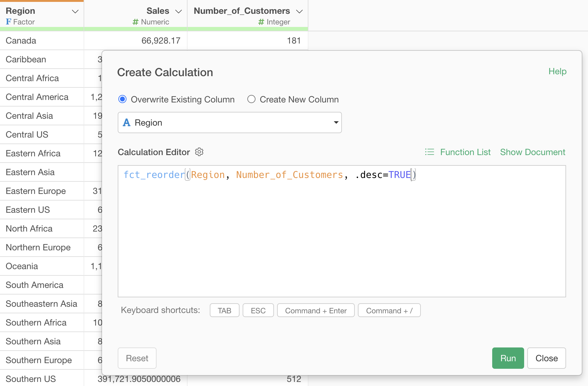Click the Numeric hash icon under Sales
The height and width of the screenshot is (386, 588).
(135, 22)
